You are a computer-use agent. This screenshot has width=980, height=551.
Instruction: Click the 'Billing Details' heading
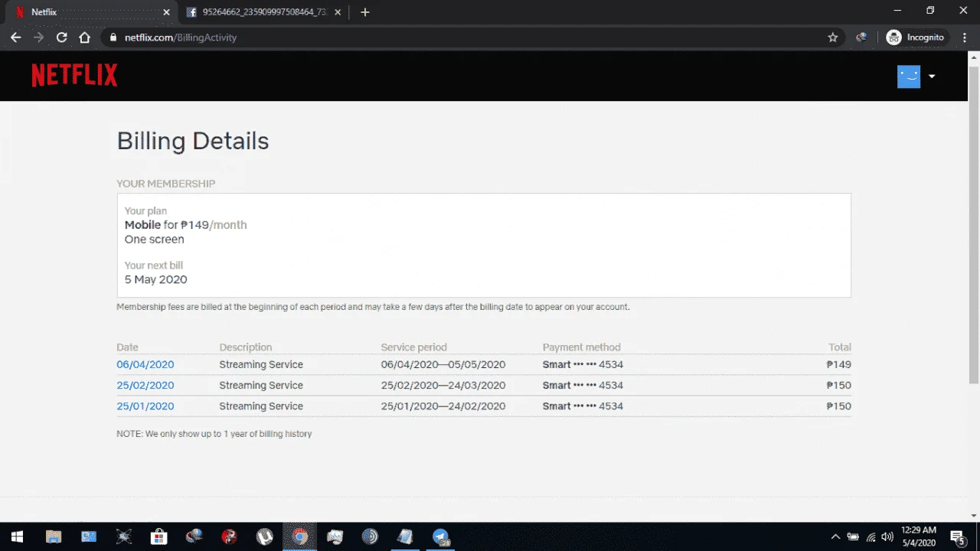pos(193,142)
